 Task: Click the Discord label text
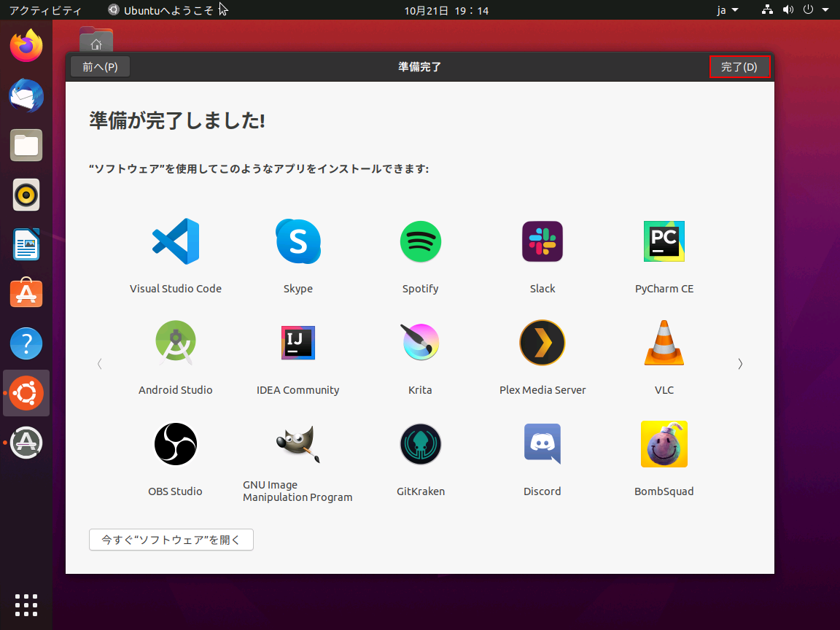(x=542, y=491)
